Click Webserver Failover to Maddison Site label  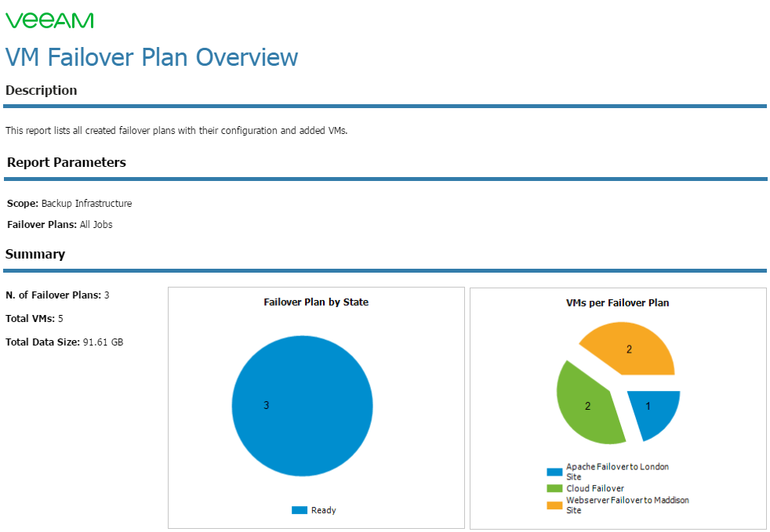pyautogui.click(x=627, y=505)
